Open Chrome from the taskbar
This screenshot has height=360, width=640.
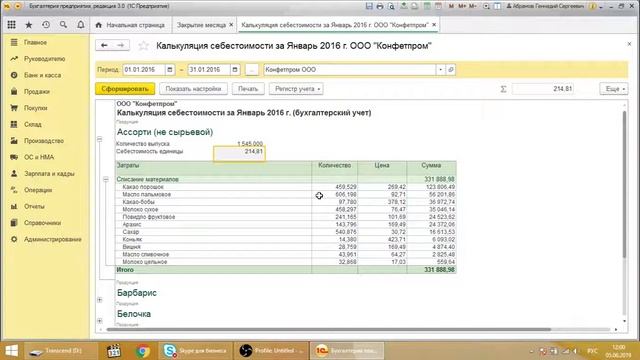click(x=142, y=351)
